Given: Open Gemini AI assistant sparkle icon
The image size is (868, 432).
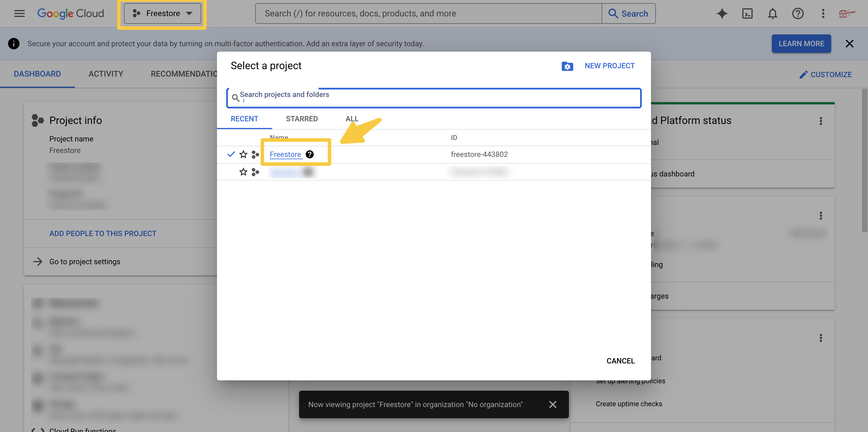Looking at the screenshot, I should point(722,13).
